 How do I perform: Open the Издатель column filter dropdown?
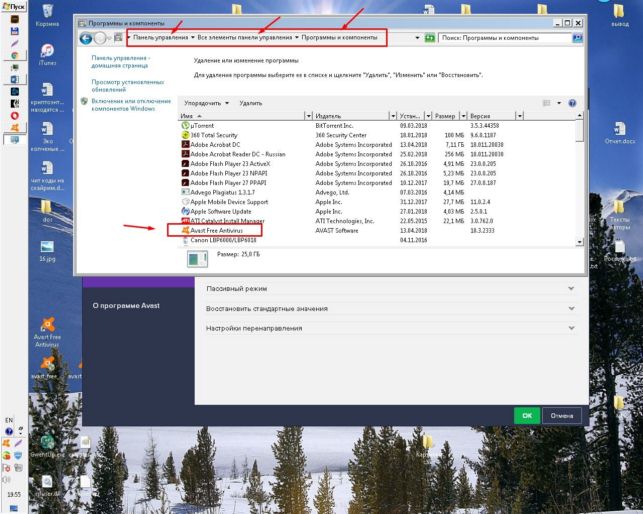(393, 116)
